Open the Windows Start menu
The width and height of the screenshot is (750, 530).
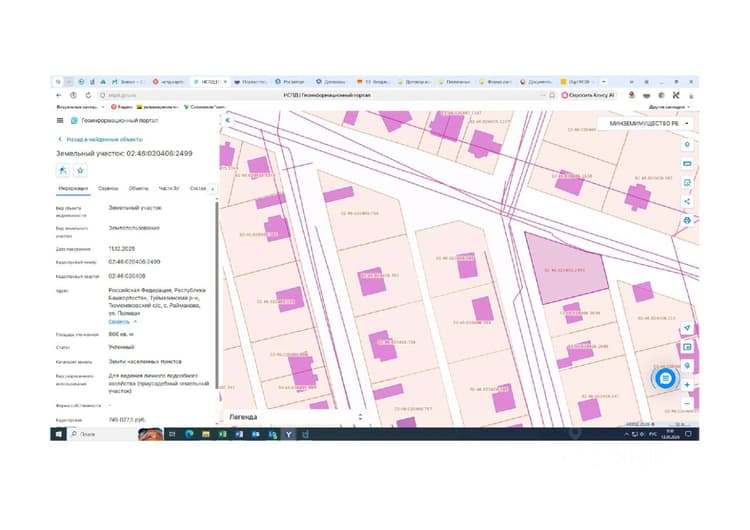[x=59, y=434]
